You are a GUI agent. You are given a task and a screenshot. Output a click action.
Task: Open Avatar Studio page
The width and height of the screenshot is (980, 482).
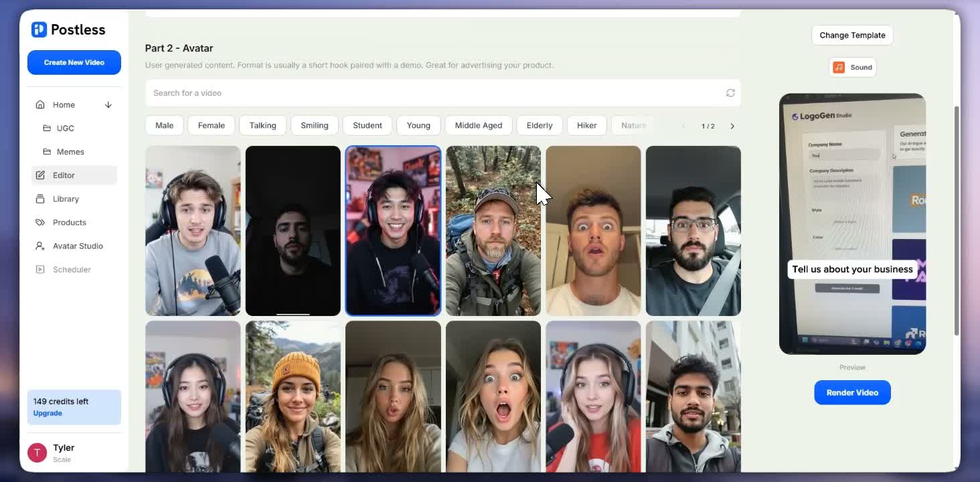(x=78, y=246)
